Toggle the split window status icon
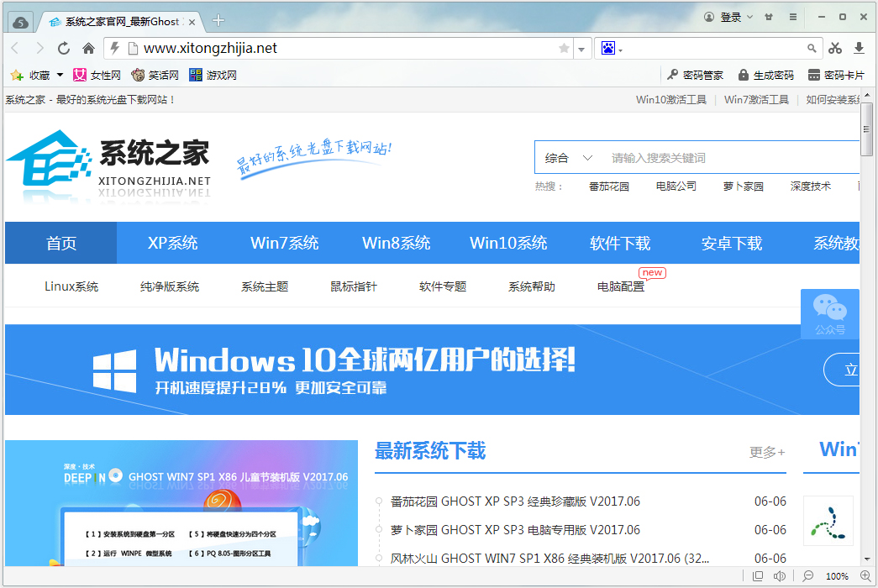The image size is (878, 588). tap(758, 576)
